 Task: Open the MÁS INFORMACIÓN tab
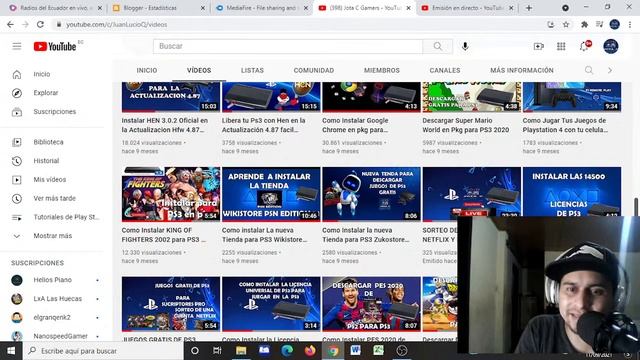coord(522,70)
